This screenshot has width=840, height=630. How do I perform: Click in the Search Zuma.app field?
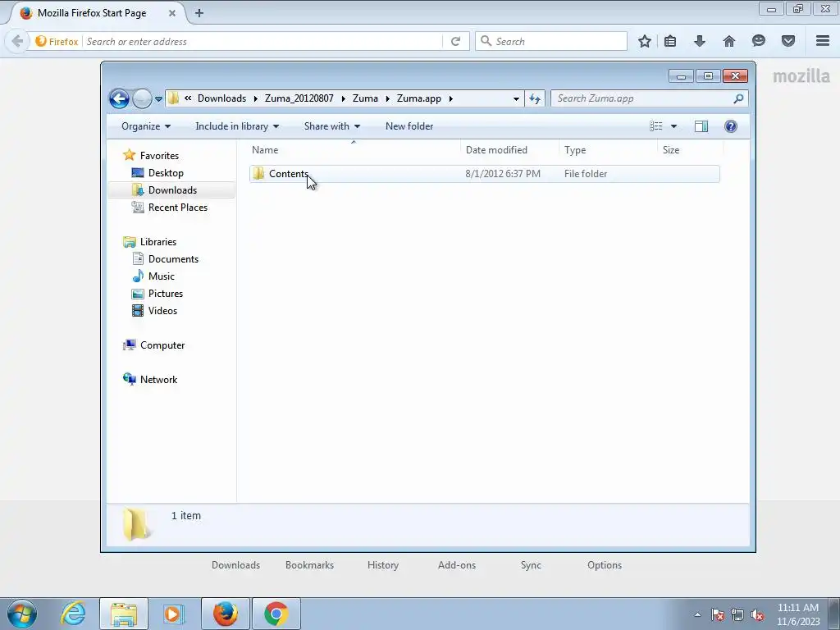coord(641,98)
